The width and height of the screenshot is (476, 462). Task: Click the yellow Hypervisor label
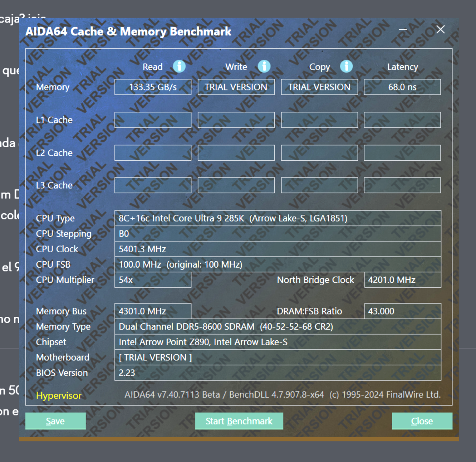pyautogui.click(x=59, y=395)
